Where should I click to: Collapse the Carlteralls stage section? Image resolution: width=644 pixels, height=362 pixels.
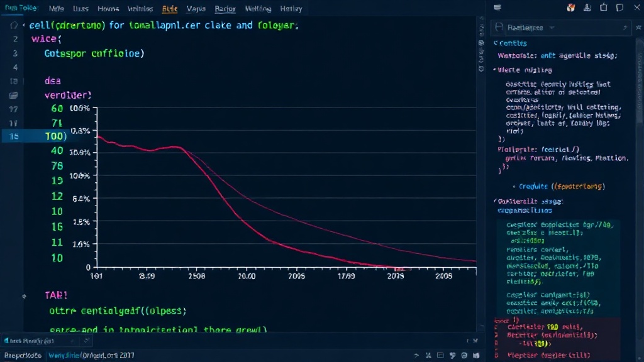click(496, 201)
